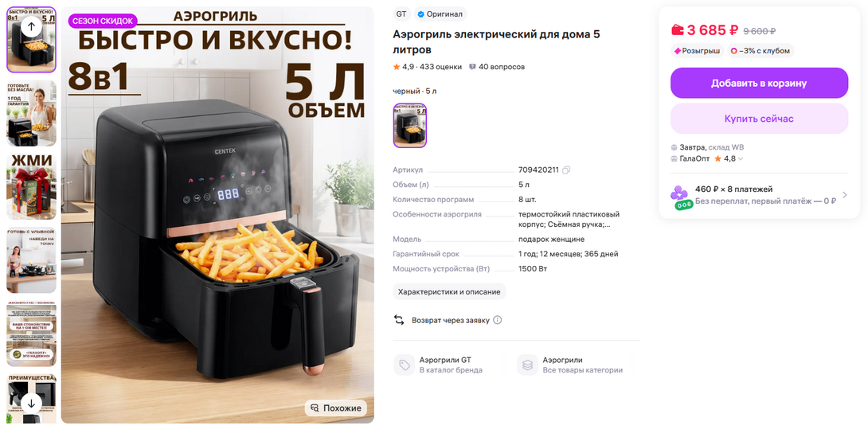Add the air fryer to the cart
The image size is (868, 433).
coord(759,83)
